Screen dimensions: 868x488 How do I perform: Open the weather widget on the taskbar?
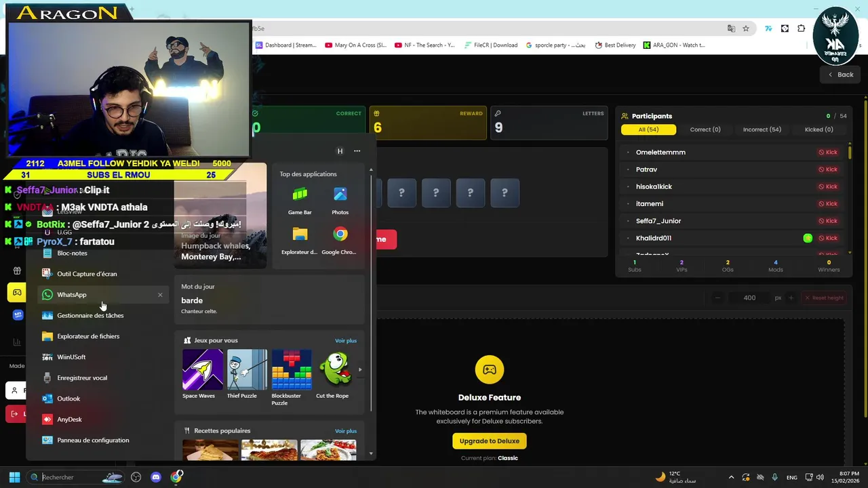[x=675, y=477]
